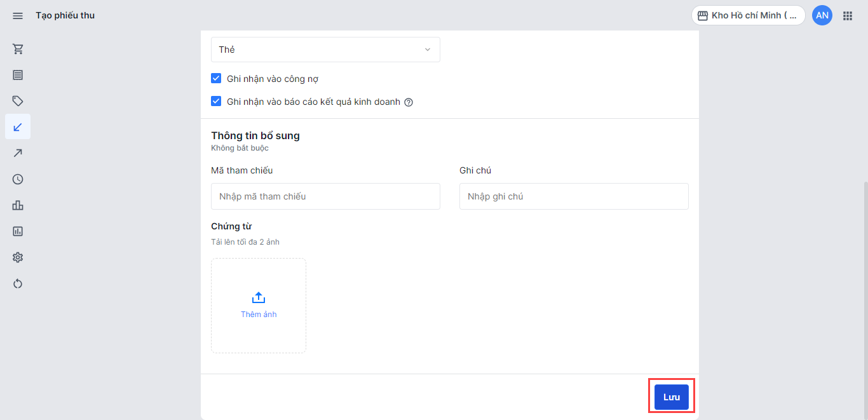Image resolution: width=868 pixels, height=420 pixels.
Task: Open the shopping cart sidebar icon
Action: (x=18, y=49)
